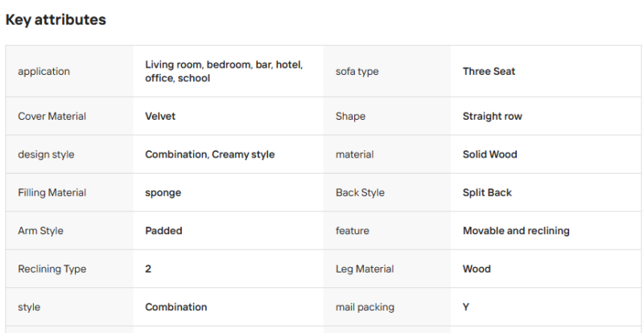This screenshot has width=644, height=333.
Task: Click the Velvet value text
Action: click(x=160, y=116)
